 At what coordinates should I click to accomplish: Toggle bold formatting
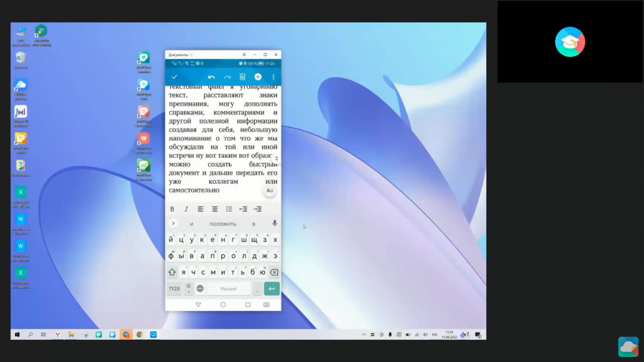(x=172, y=209)
